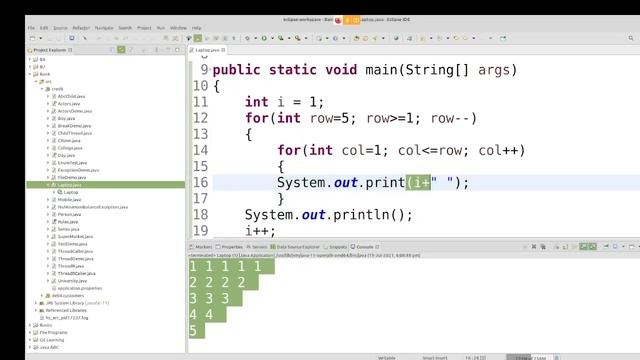The width and height of the screenshot is (640, 360).
Task: Open the File menu
Action: point(31,28)
